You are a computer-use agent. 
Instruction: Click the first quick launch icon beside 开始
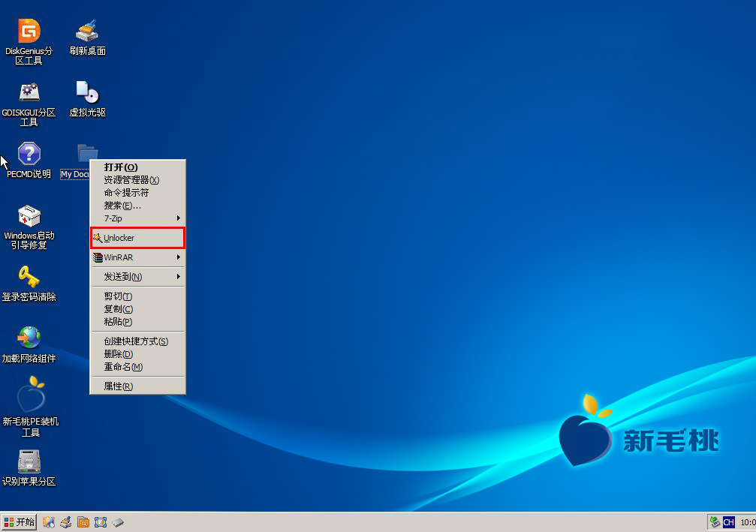tap(48, 522)
